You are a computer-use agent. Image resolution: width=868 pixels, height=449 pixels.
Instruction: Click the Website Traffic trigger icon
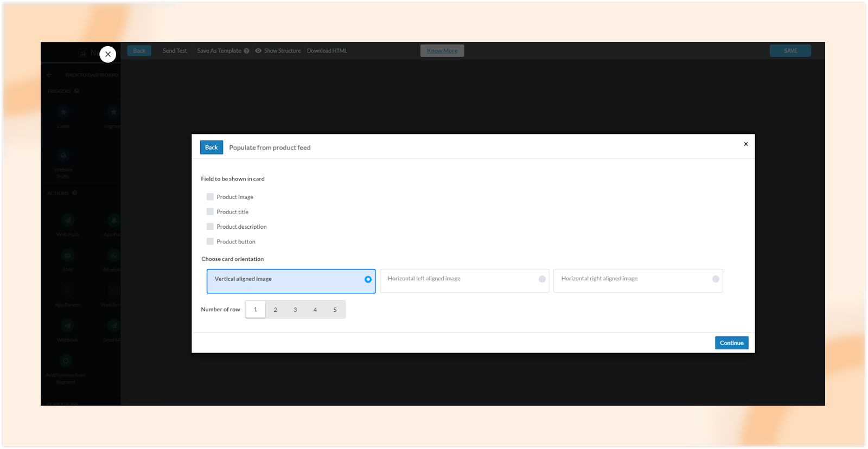click(63, 156)
